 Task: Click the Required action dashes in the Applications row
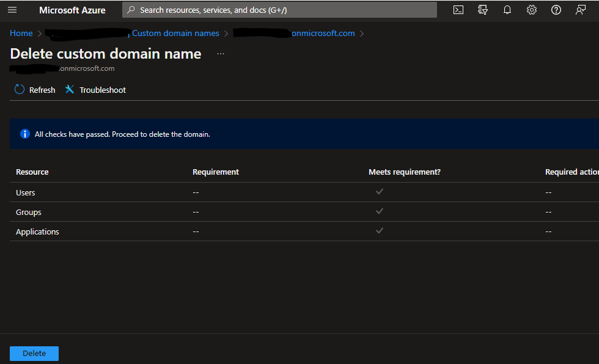548,231
